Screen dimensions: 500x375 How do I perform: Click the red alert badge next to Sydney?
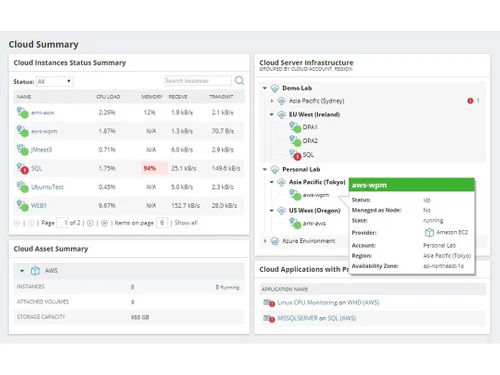[470, 101]
